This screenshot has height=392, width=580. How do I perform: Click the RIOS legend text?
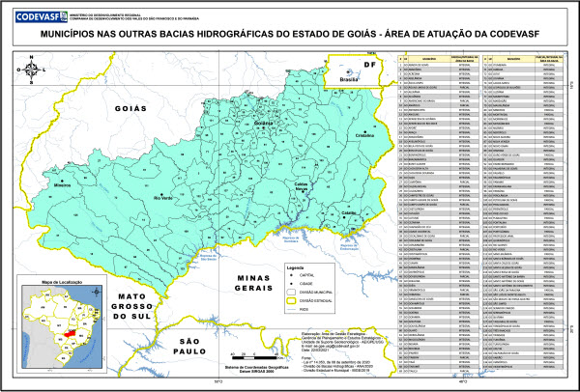305,309
